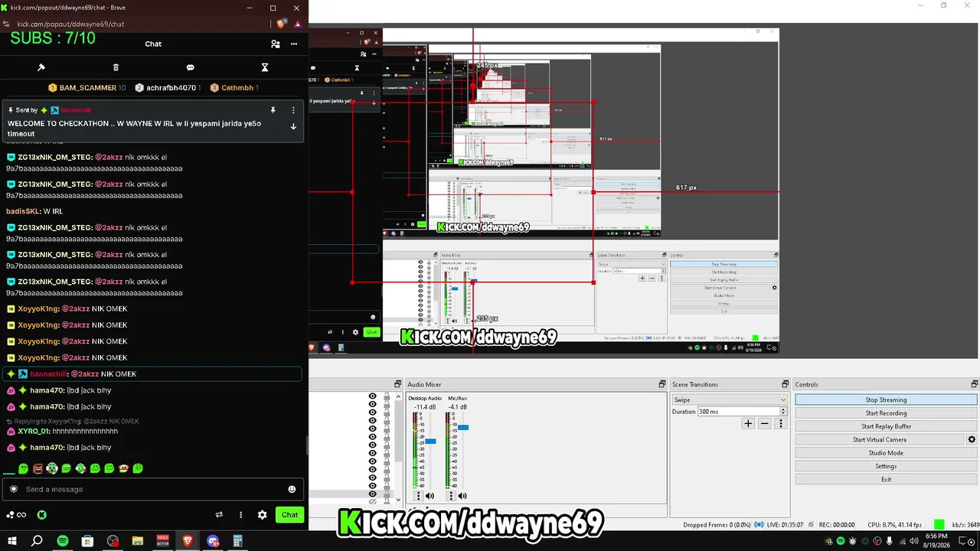
Task: Open the emoji picker in the message box
Action: (x=292, y=489)
